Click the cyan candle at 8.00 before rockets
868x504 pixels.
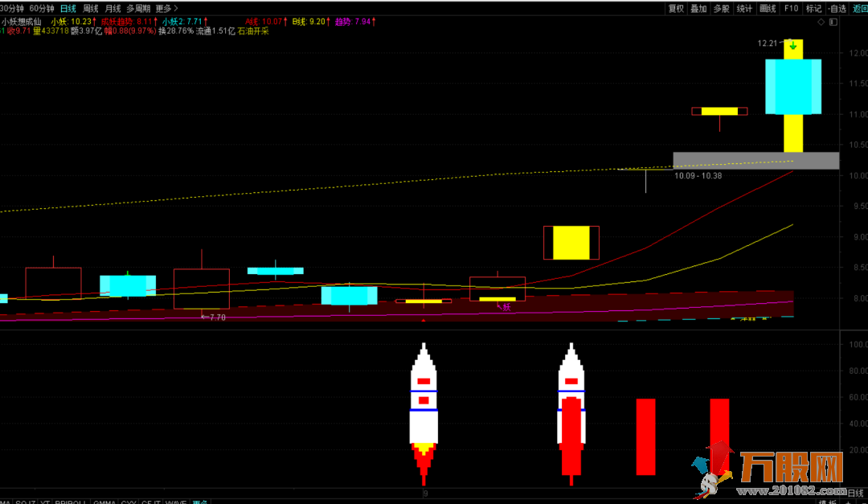[350, 295]
